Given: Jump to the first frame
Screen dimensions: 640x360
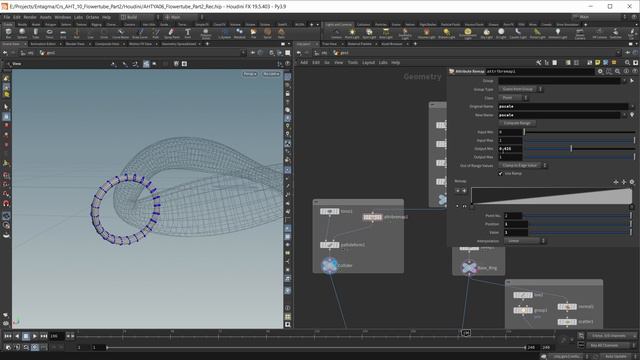Looking at the screenshot, I should 8,336.
